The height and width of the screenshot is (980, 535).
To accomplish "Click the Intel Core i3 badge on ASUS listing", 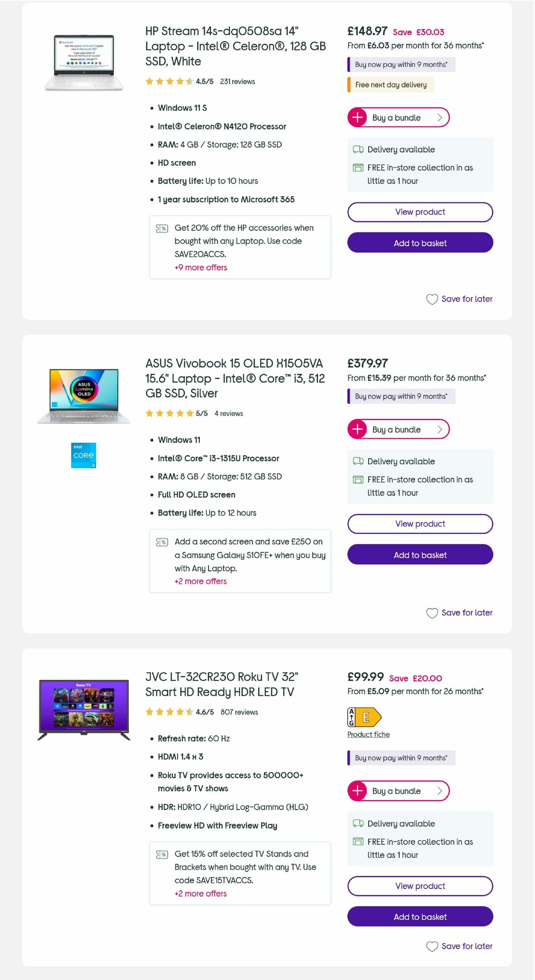I will 83,455.
